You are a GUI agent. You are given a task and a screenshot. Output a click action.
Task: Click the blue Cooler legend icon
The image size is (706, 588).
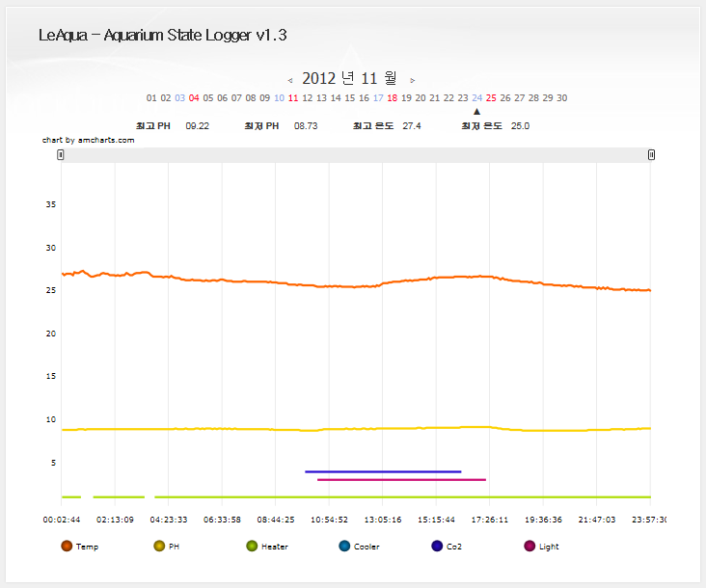point(344,547)
